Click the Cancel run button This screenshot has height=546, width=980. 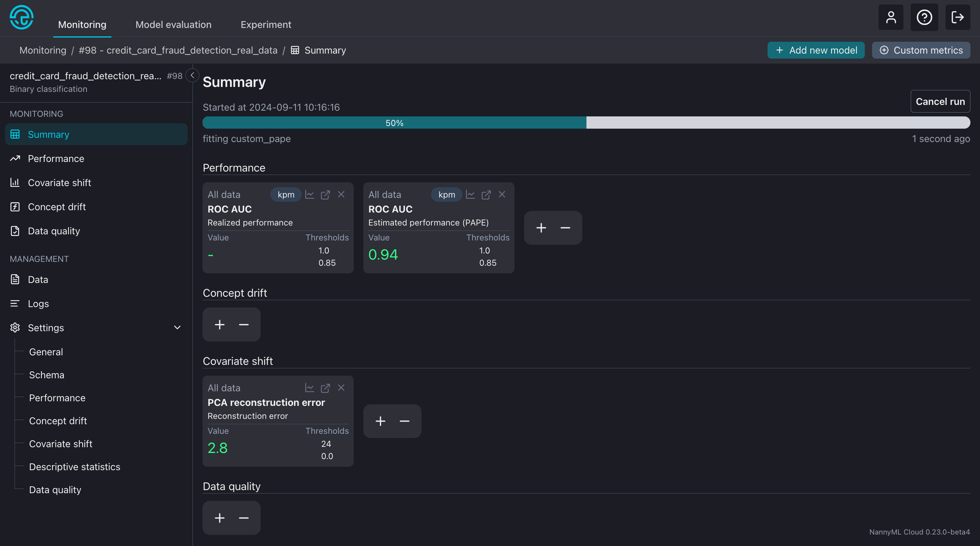point(940,101)
